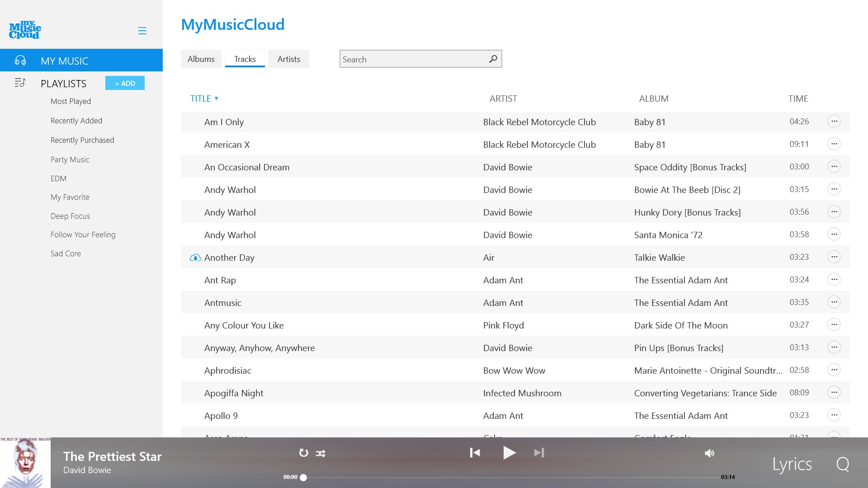Open the Recently Purchased playlist

[82, 140]
